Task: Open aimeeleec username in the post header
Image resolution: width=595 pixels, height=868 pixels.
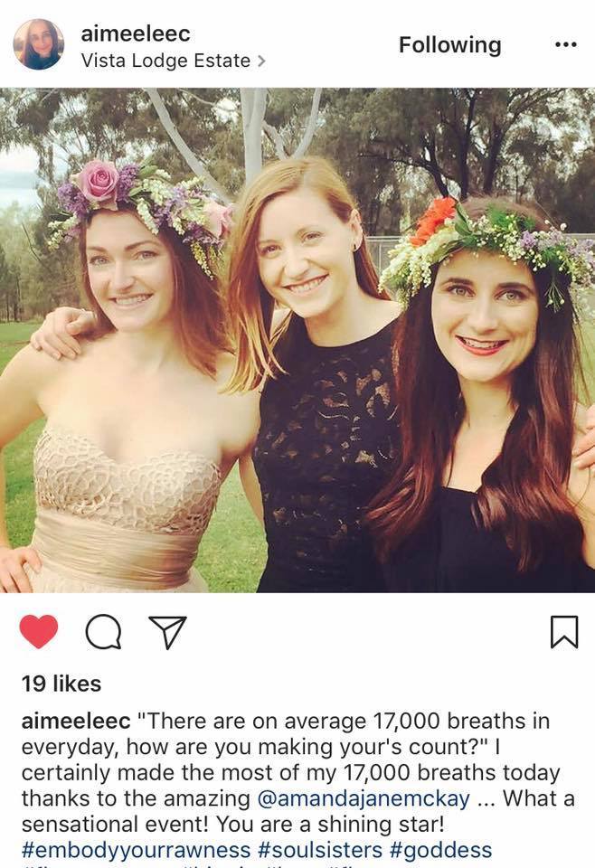Action: [x=136, y=34]
